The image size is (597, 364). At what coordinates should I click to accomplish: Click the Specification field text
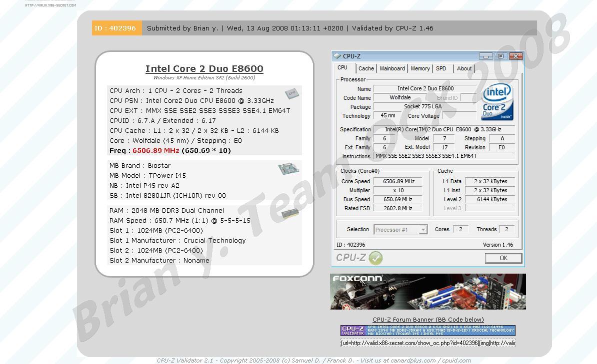click(x=444, y=129)
